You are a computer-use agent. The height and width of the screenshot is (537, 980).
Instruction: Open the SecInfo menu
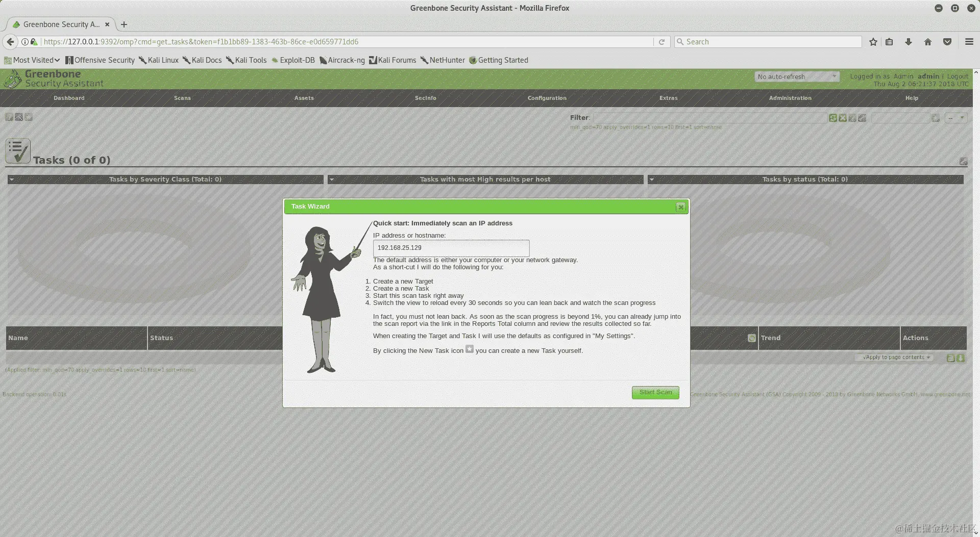pos(425,98)
